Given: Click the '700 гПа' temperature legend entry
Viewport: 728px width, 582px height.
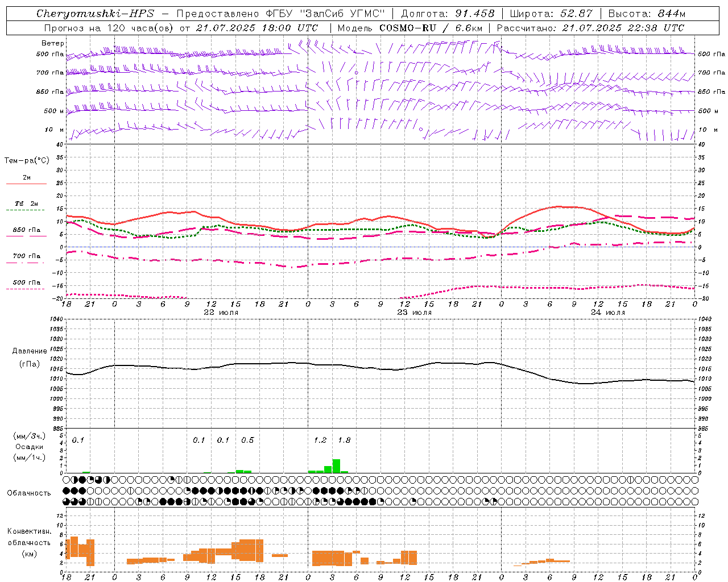Looking at the screenshot, I should point(27,256).
